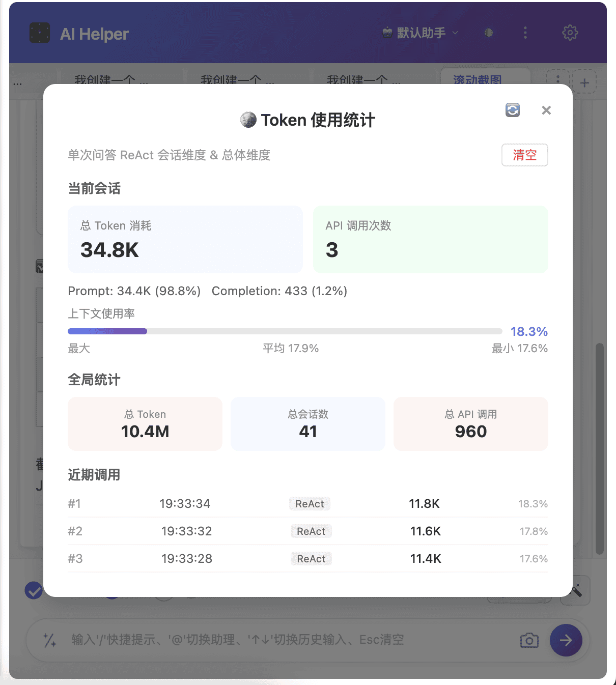Expand the 默认助手 assistant dropdown
The width and height of the screenshot is (616, 685).
point(421,33)
